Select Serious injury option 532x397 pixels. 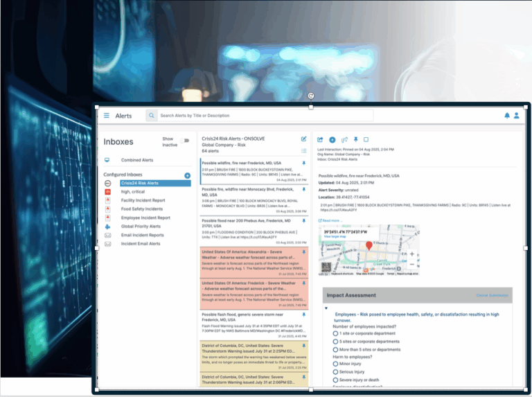tap(335, 372)
